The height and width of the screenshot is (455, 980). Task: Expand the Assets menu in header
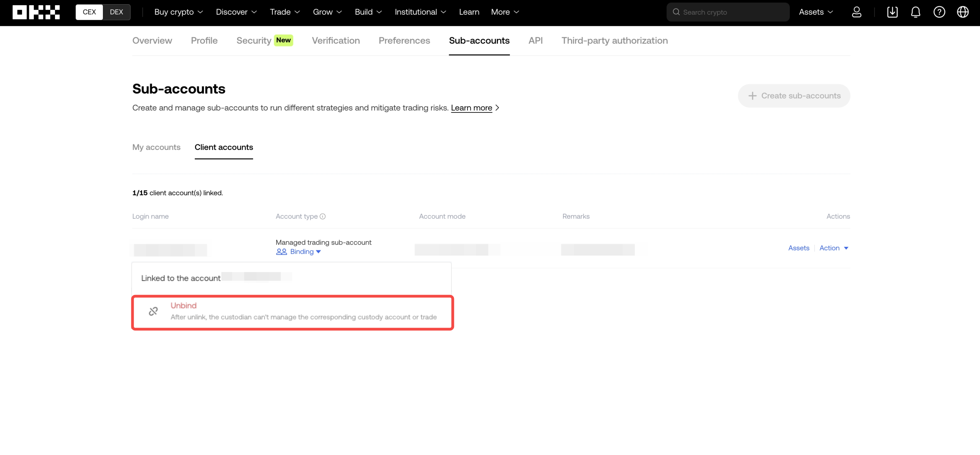[816, 12]
